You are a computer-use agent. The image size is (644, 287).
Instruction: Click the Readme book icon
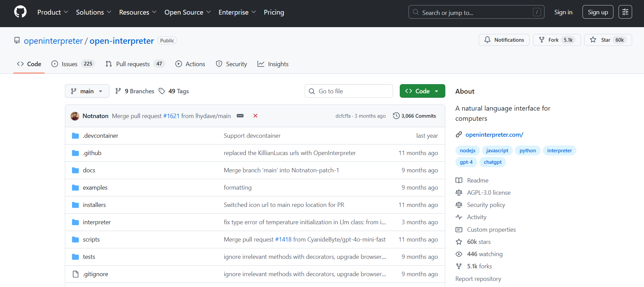(459, 180)
